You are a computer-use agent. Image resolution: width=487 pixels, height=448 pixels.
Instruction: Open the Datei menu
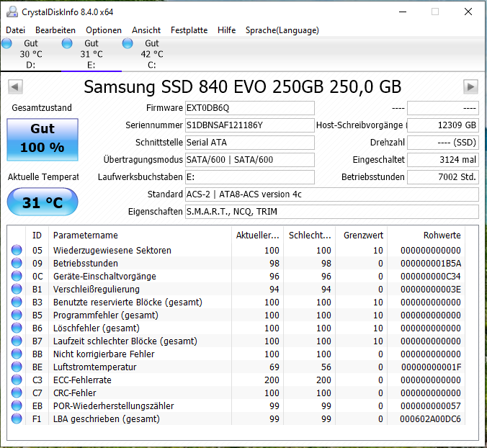click(x=16, y=30)
